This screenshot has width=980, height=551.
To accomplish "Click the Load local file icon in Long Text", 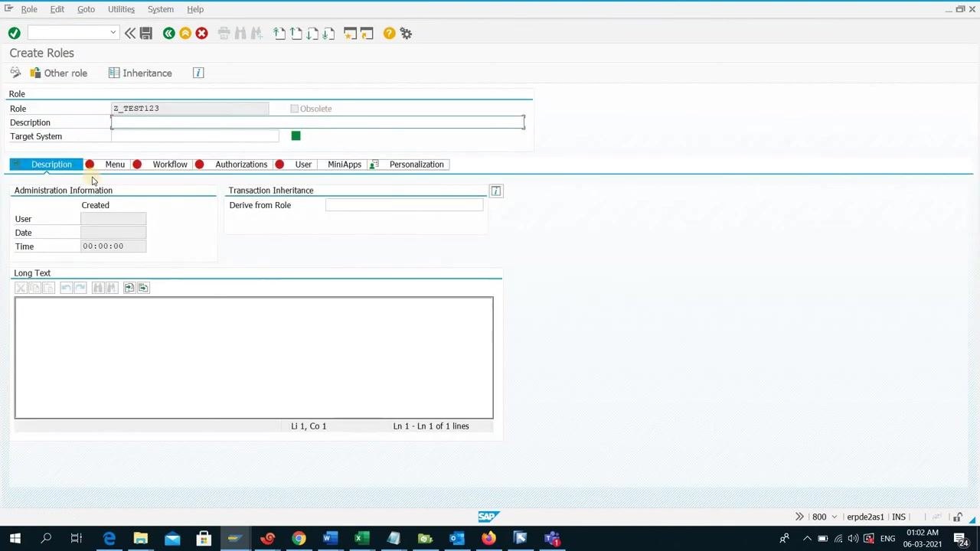I will pyautogui.click(x=129, y=288).
